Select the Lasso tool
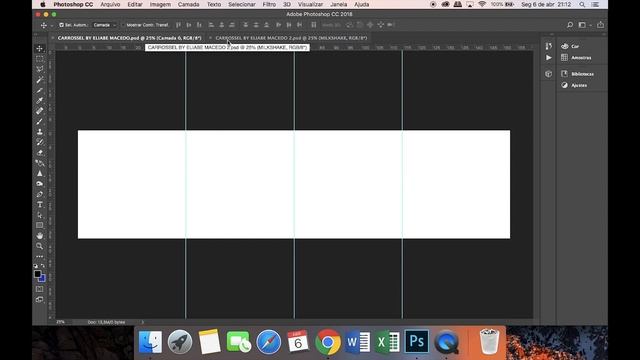640x360 pixels. 40,69
